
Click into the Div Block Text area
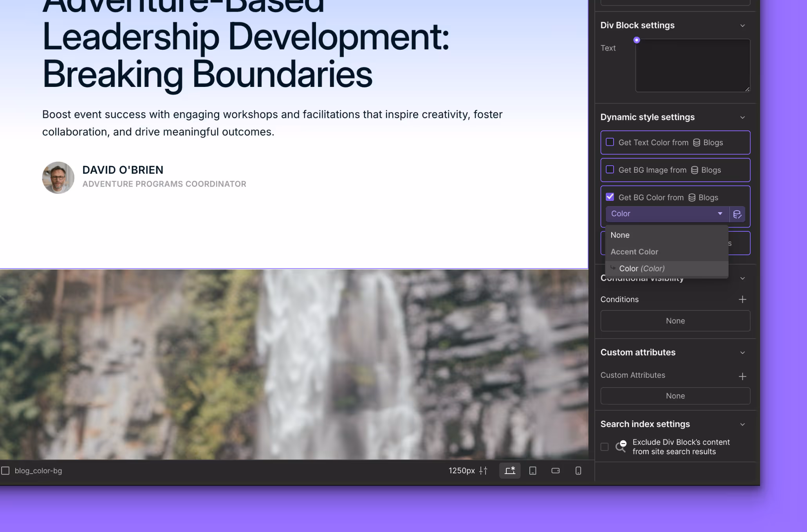tap(692, 65)
